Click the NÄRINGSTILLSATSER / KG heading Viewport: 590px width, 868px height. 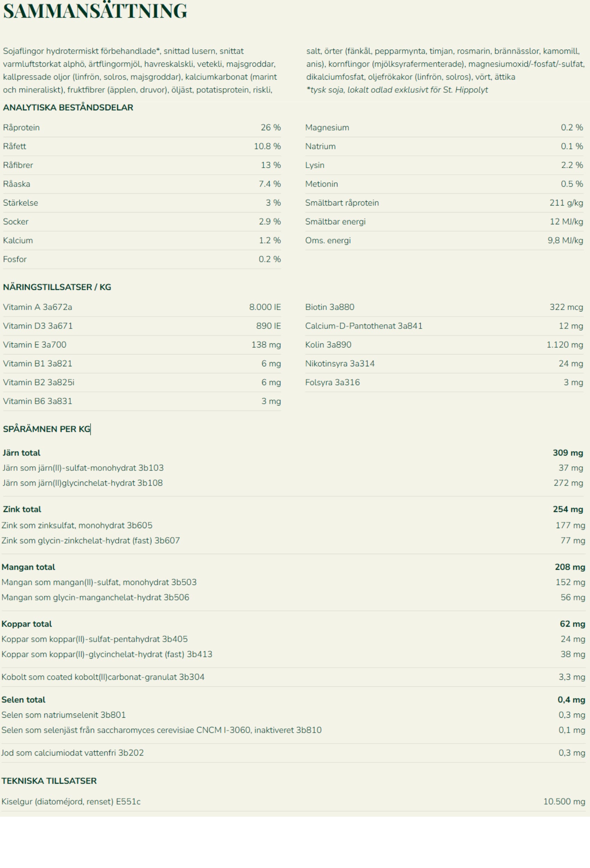[57, 287]
